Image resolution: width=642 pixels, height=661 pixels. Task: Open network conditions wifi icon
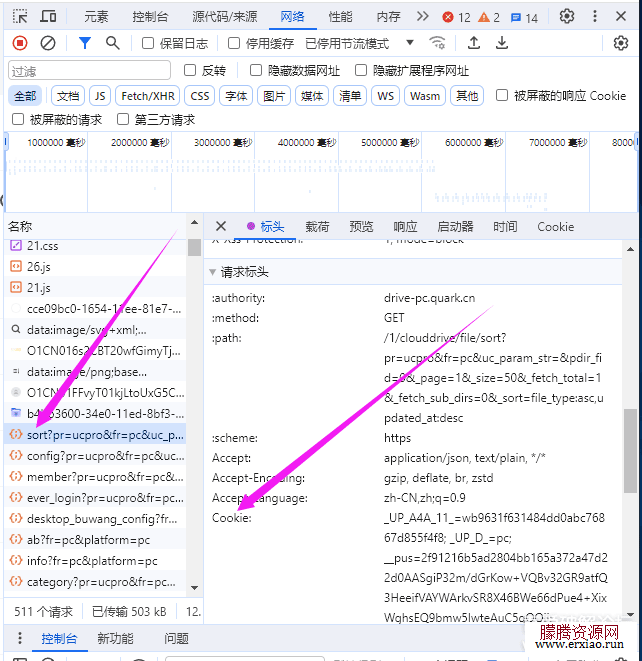(x=437, y=43)
